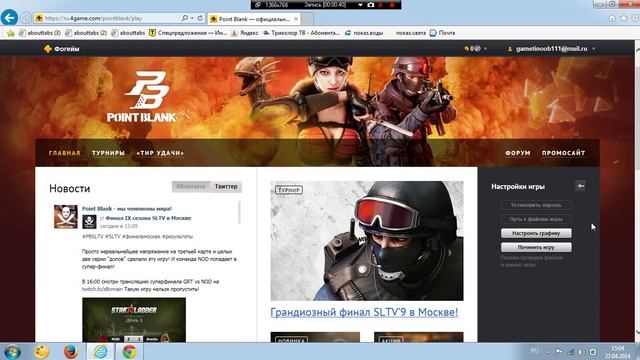Viewport: 640px width, 360px height.
Task: Click the browser Back arrow button
Action: pyautogui.click(x=9, y=18)
